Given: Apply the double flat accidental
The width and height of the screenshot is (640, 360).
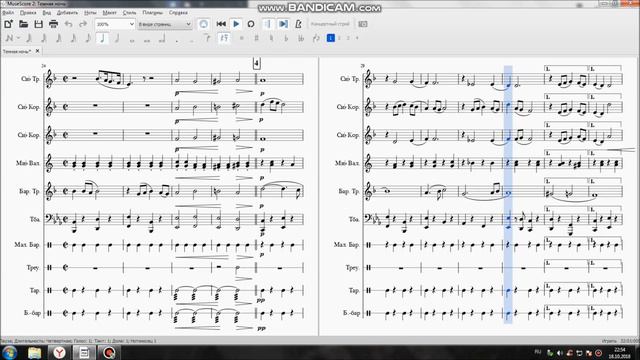Looking at the screenshot, I should pyautogui.click(x=301, y=38).
